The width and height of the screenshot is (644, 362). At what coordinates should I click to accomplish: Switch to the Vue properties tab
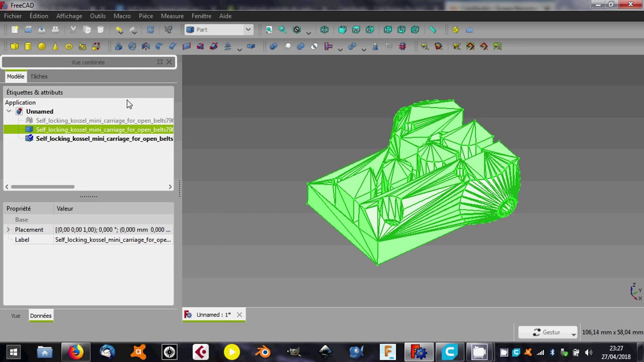pyautogui.click(x=16, y=316)
